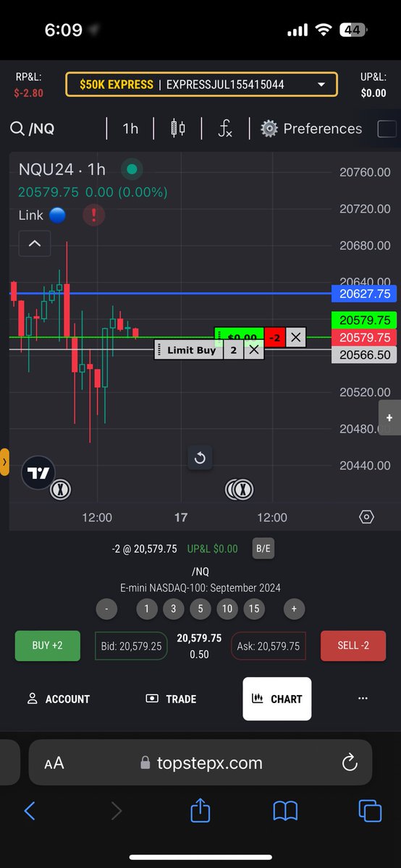
Task: Toggle the checkbox next to Preferences
Action: pyautogui.click(x=387, y=129)
